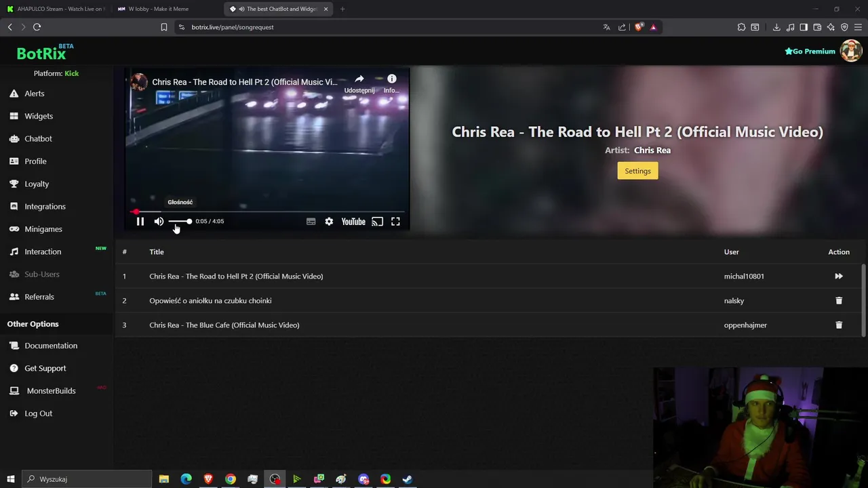Image resolution: width=868 pixels, height=488 pixels.
Task: Open the translate page icon
Action: (606, 27)
